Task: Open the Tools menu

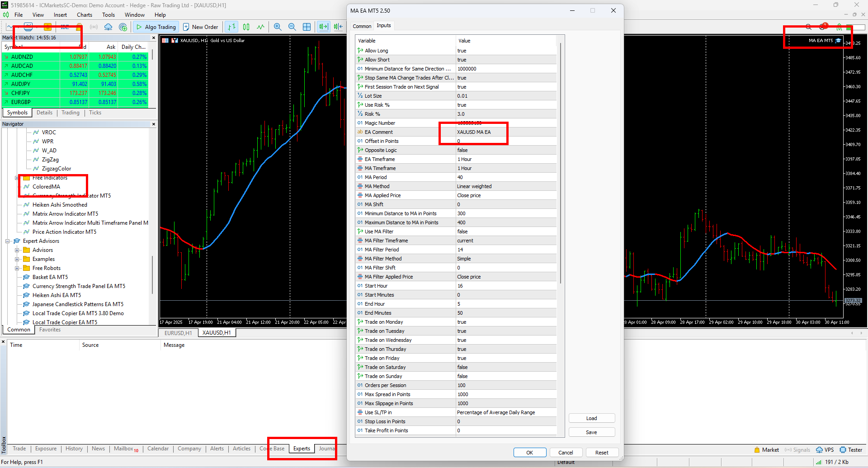Action: tap(108, 15)
